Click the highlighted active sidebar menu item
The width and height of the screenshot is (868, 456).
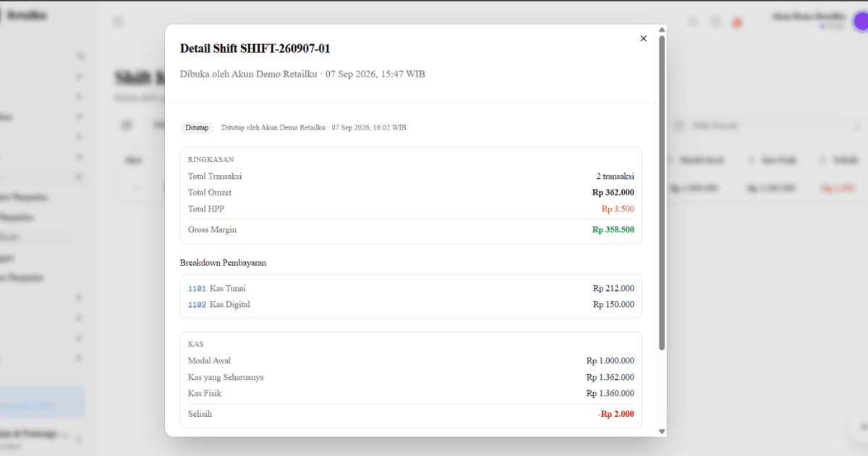[x=36, y=237]
